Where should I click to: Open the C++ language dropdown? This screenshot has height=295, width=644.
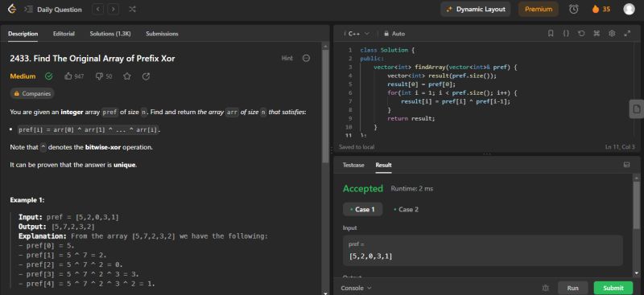358,34
